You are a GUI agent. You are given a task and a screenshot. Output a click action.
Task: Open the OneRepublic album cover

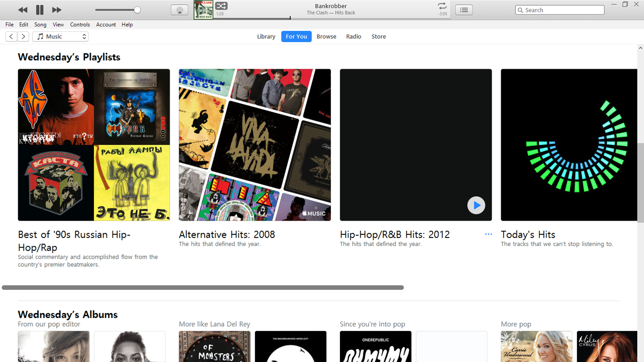[376, 346]
